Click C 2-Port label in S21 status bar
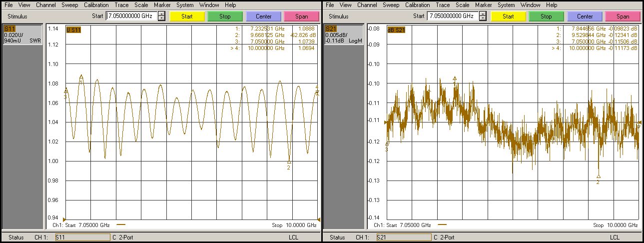644x243 pixels. click(444, 237)
